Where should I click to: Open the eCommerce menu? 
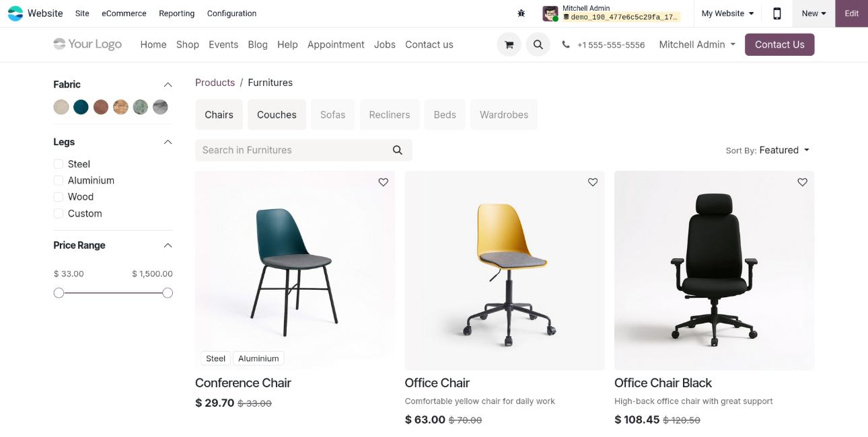(124, 13)
